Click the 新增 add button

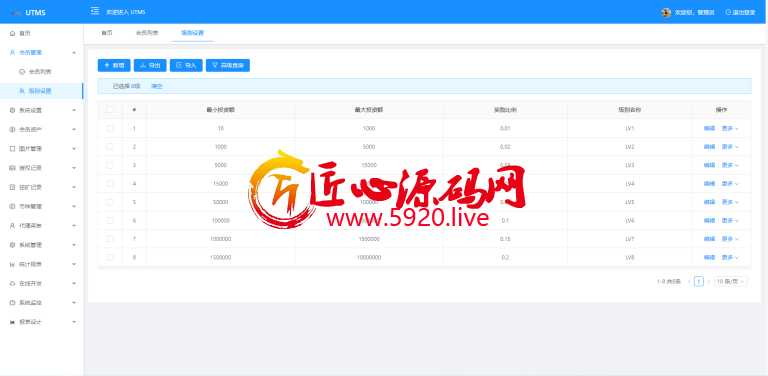[114, 66]
